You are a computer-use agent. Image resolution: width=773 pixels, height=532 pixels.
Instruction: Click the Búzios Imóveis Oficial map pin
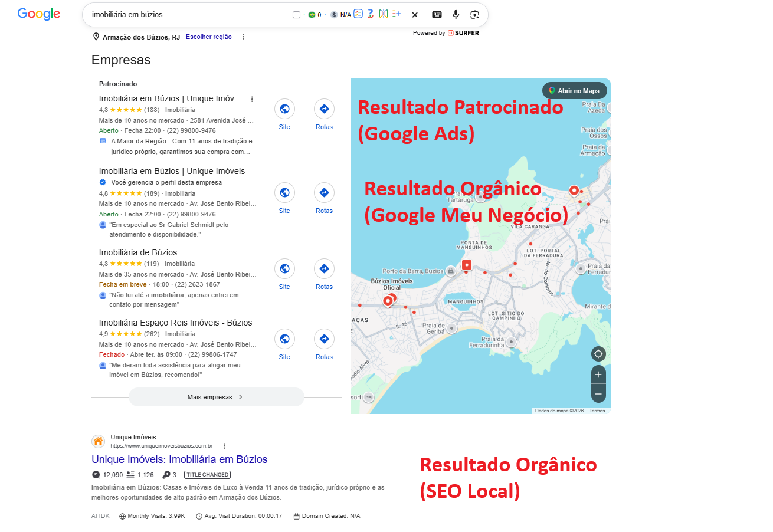[x=388, y=301]
